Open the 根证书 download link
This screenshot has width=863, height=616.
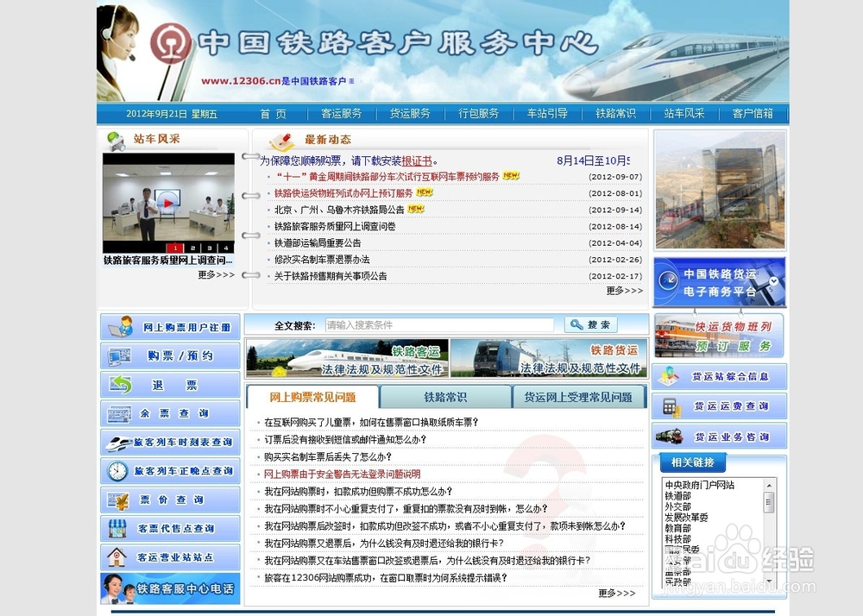419,160
